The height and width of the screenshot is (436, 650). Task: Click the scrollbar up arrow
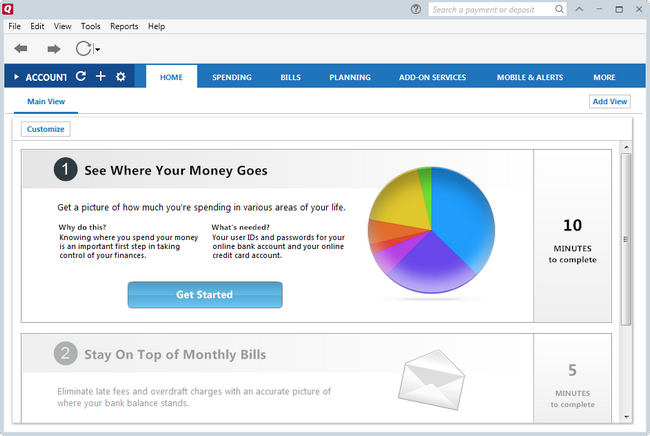[626, 147]
